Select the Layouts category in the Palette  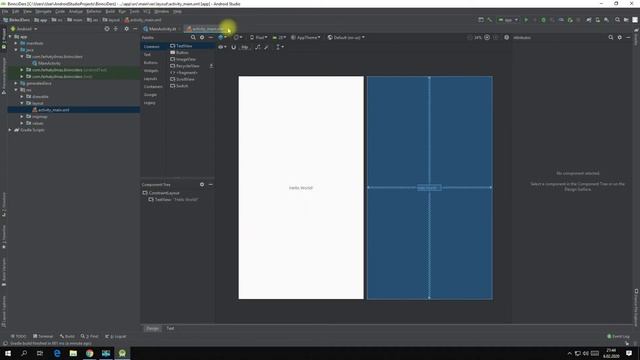tap(151, 78)
